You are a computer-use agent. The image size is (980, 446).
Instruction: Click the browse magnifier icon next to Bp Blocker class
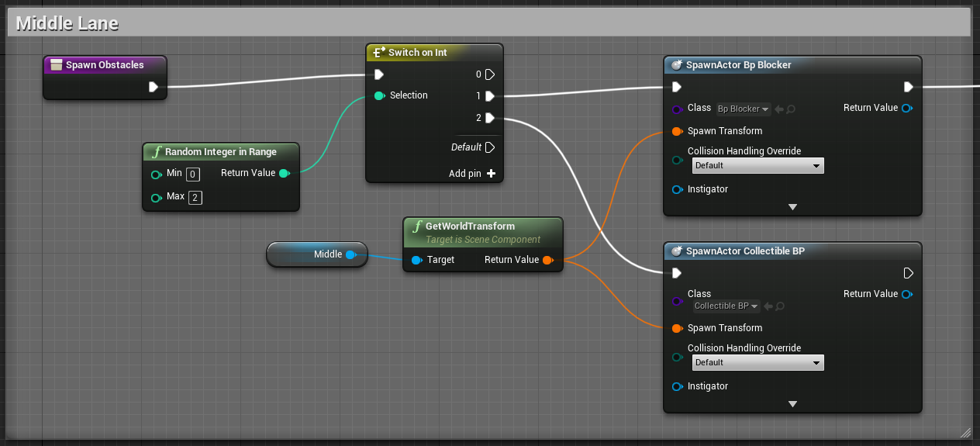pyautogui.click(x=791, y=109)
